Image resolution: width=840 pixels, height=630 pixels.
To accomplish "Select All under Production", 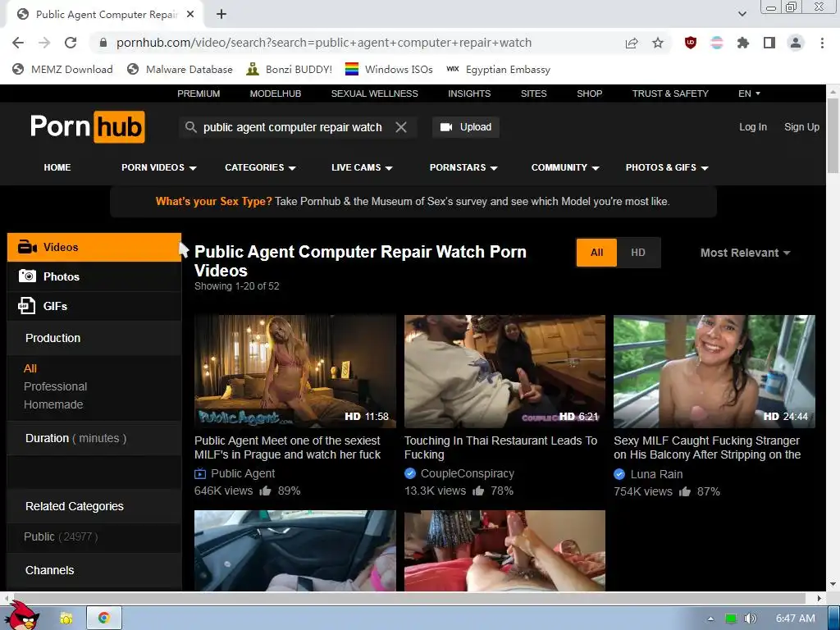I will [x=30, y=368].
